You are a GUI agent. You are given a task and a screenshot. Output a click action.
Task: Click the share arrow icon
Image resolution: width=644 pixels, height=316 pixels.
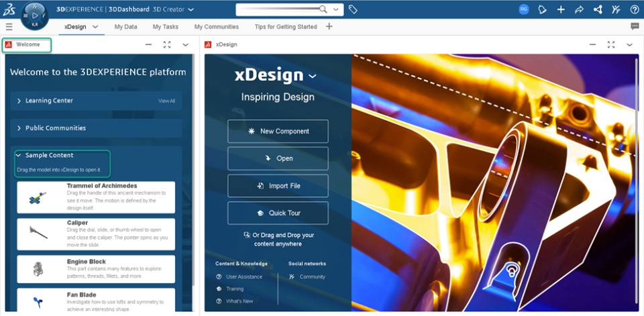click(579, 9)
